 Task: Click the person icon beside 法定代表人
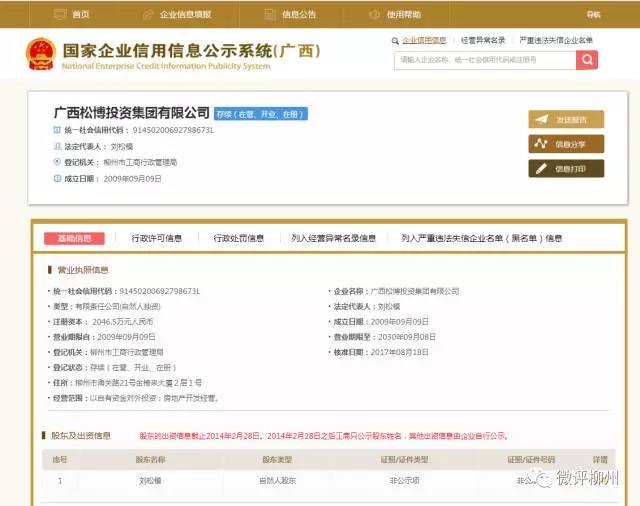pyautogui.click(x=57, y=146)
